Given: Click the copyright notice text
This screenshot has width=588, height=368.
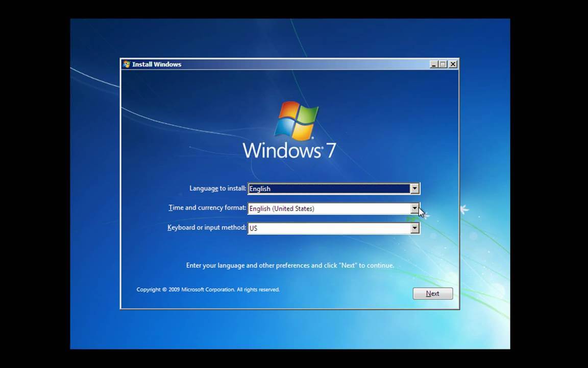Looking at the screenshot, I should pyautogui.click(x=208, y=289).
